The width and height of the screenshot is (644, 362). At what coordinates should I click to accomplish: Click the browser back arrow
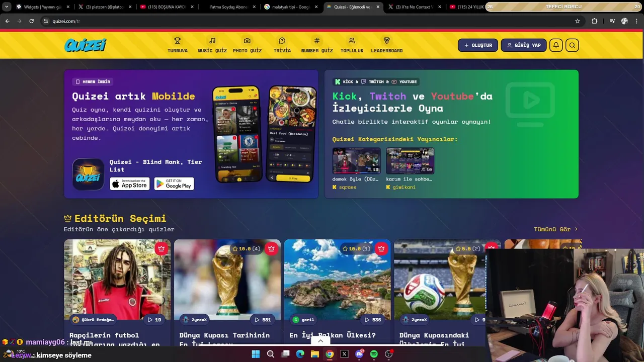(x=7, y=21)
